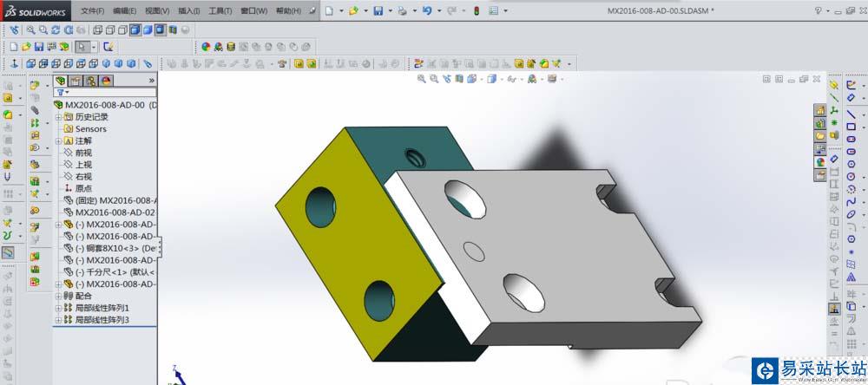This screenshot has height=385, width=868.
Task: Open the FeatureManager design tree tab
Action: pos(60,81)
